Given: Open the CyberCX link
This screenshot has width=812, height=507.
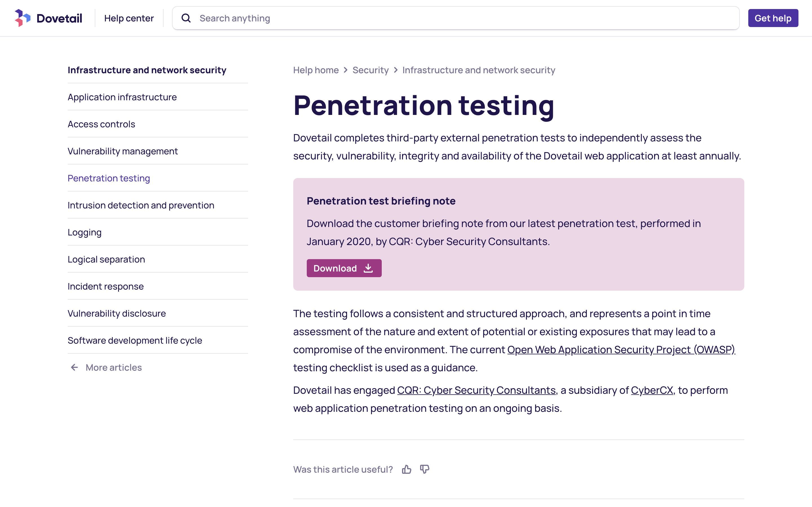Looking at the screenshot, I should point(652,390).
